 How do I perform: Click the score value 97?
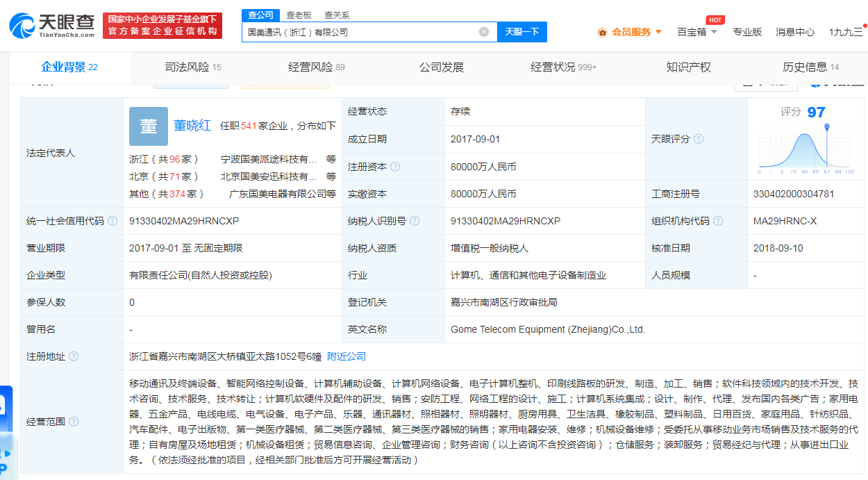[x=817, y=112]
